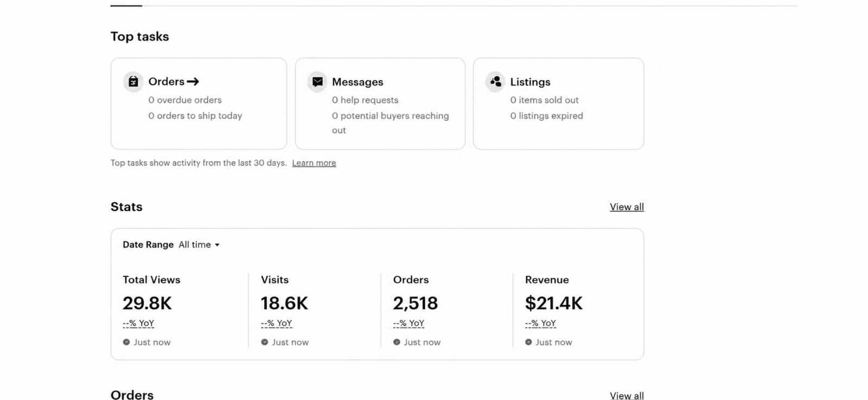Click the 29.8K Total Views value

pyautogui.click(x=147, y=303)
